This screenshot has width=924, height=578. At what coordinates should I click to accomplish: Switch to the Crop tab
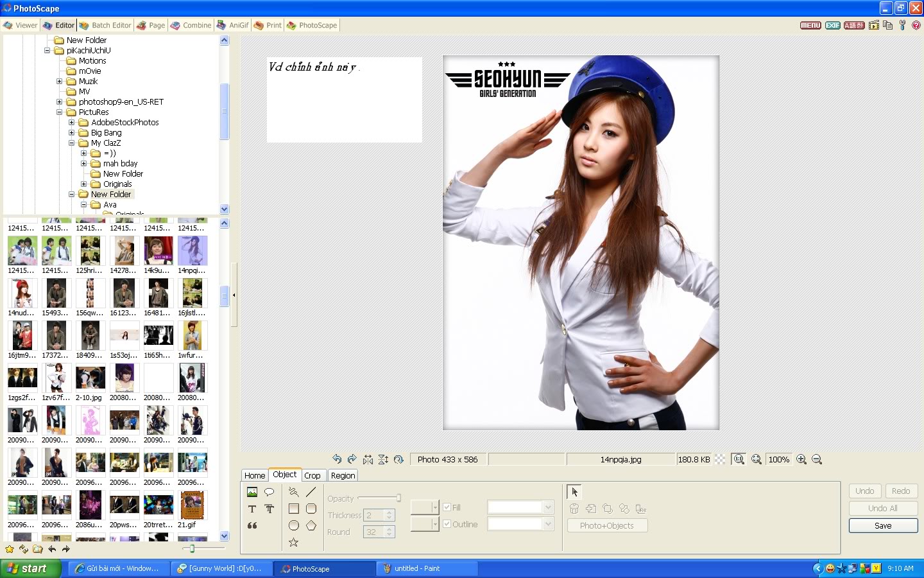point(312,475)
